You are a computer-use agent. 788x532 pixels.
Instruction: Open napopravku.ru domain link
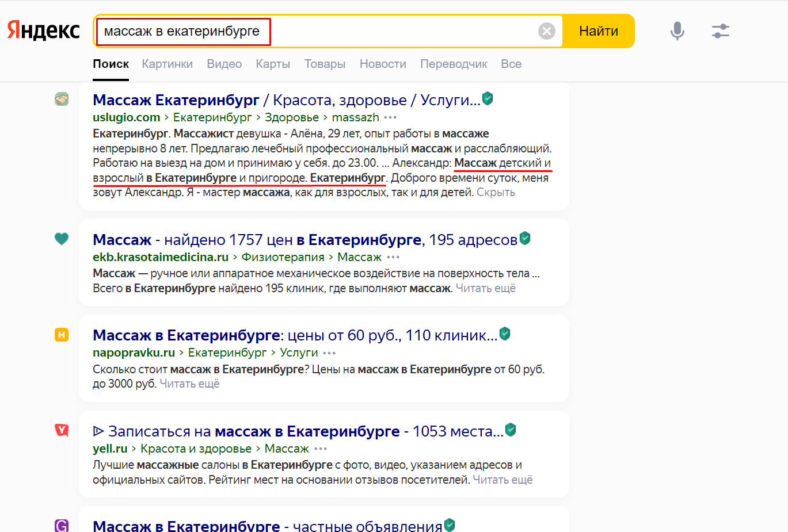134,353
